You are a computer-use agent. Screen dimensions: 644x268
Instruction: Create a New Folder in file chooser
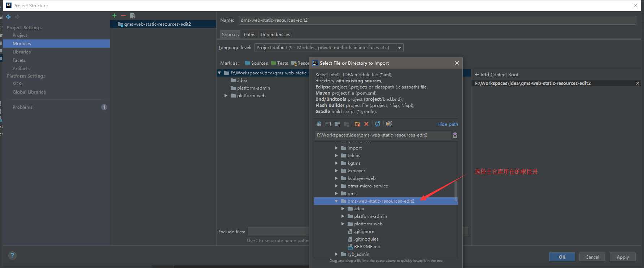point(357,124)
